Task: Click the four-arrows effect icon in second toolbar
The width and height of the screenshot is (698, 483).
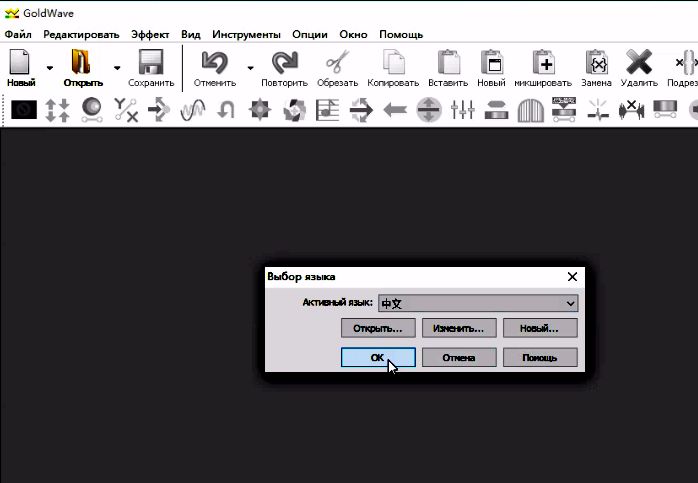Action: tap(57, 110)
